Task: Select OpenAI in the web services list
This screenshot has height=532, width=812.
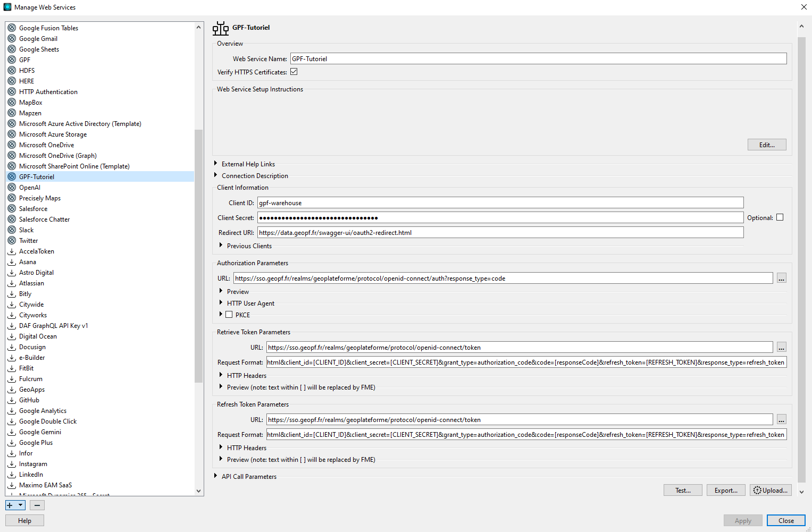Action: [30, 188]
